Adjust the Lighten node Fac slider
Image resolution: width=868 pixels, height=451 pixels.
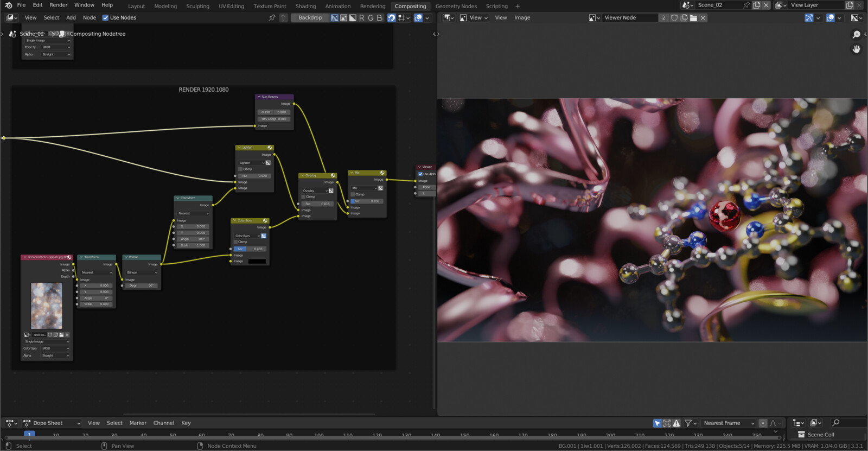(x=254, y=176)
